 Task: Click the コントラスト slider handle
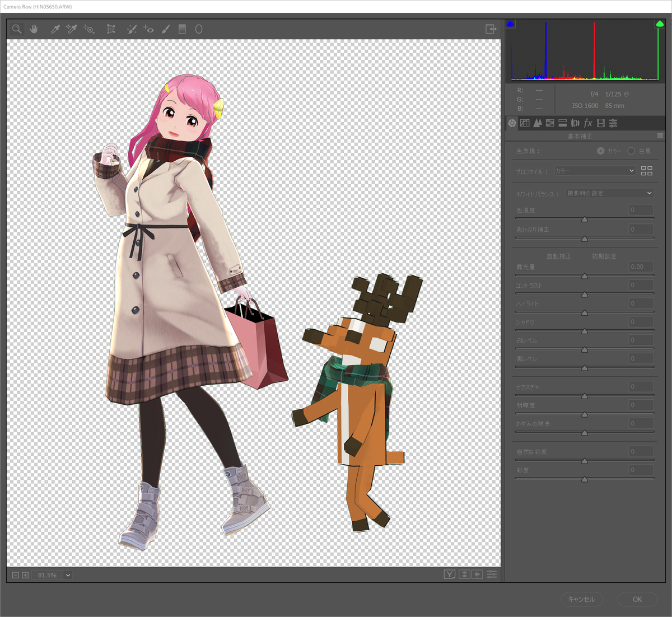click(584, 295)
